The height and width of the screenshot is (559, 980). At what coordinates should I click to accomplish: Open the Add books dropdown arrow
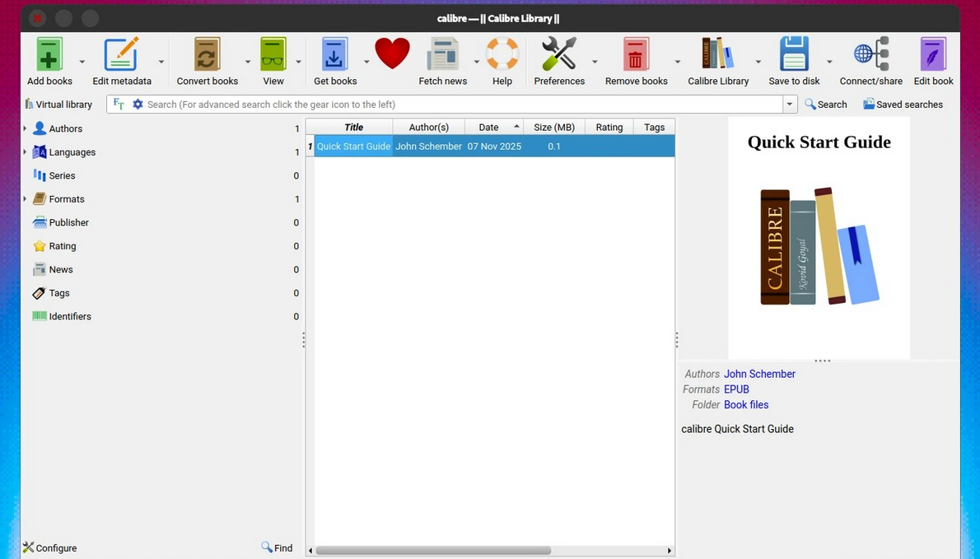pyautogui.click(x=82, y=62)
